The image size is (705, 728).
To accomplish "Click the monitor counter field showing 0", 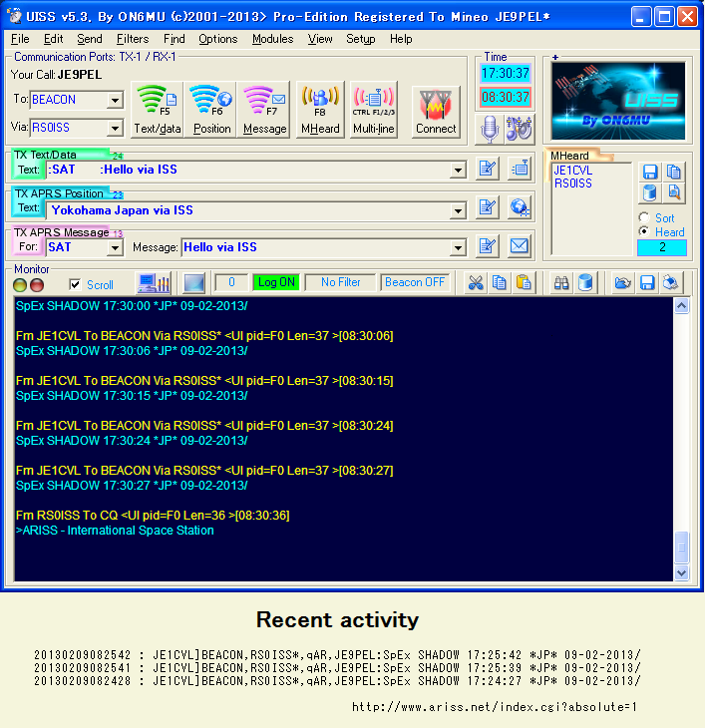I will point(231,282).
